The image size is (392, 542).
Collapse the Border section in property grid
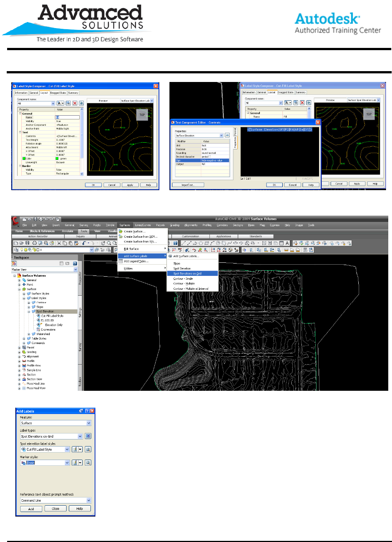(x=20, y=166)
